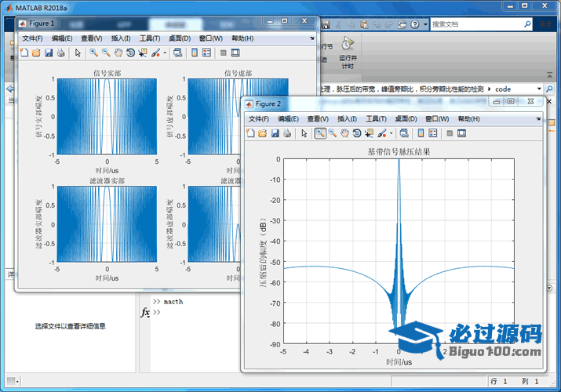Viewport: 561px width, 392px height.
Task: Hide plot tools icon in Figure 1 toolbar
Action: pos(224,53)
